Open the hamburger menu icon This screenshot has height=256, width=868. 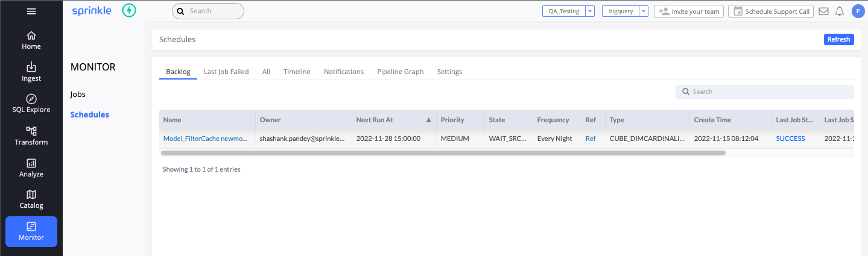coord(31,11)
